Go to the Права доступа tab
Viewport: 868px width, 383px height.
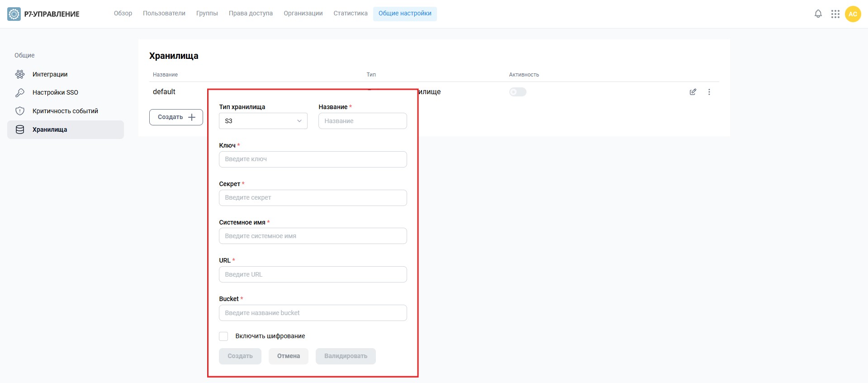coord(251,14)
